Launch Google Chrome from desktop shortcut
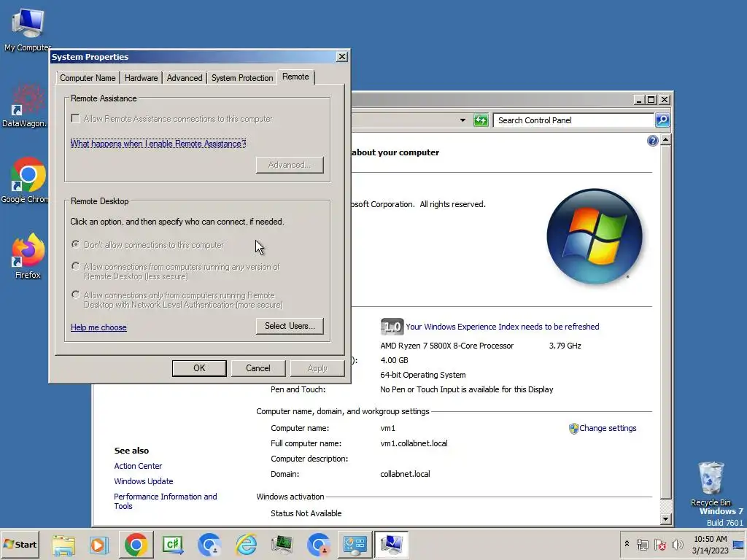This screenshot has width=747, height=560. [x=26, y=181]
